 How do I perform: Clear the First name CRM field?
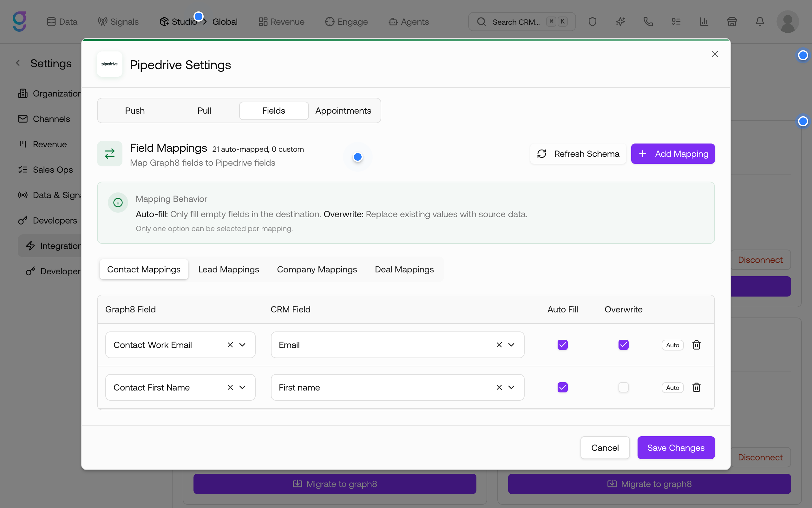(x=499, y=387)
